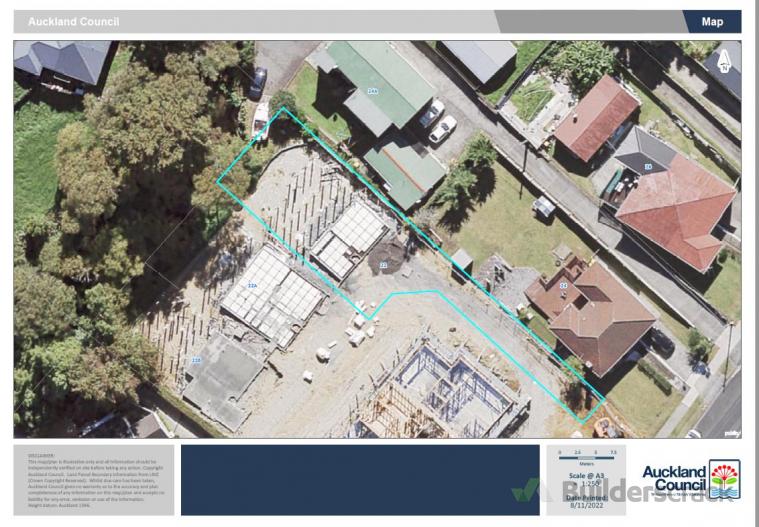Click the Auckland Council header title
759x527 pixels.
point(74,22)
